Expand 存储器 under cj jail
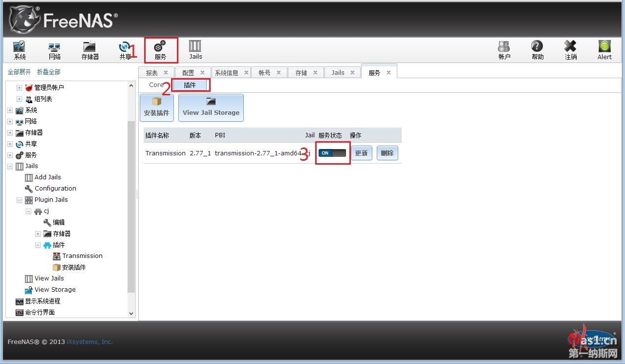 tap(38, 234)
